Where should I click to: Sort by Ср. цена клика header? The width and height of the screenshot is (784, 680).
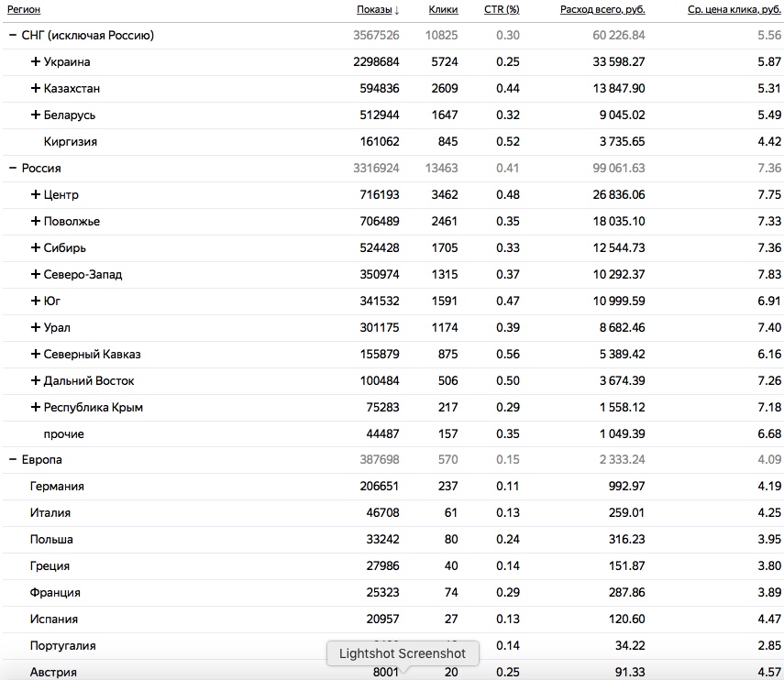pos(734,9)
